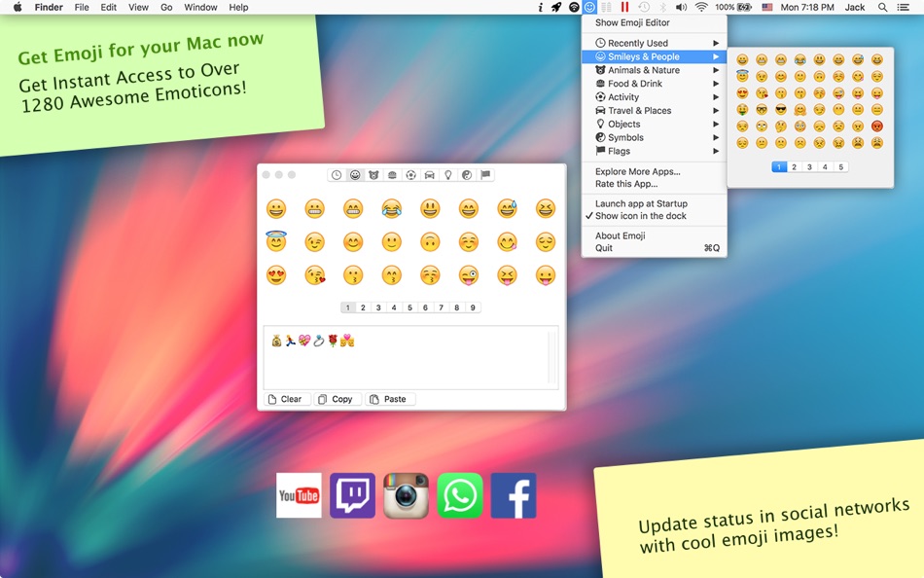Switch to the Flags tab in editor toolbar
The height and width of the screenshot is (578, 924).
[485, 175]
